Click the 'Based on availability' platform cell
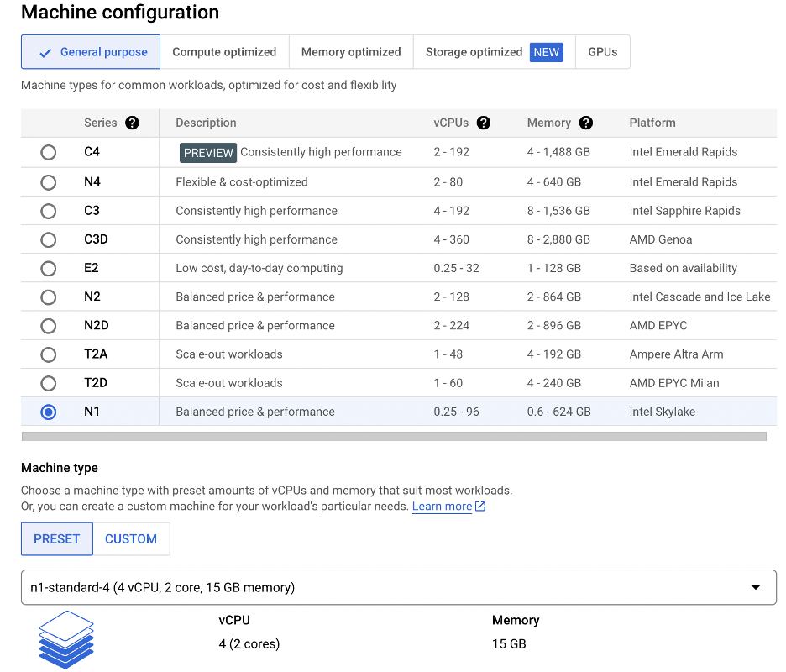Image resolution: width=786 pixels, height=672 pixels. (x=684, y=268)
